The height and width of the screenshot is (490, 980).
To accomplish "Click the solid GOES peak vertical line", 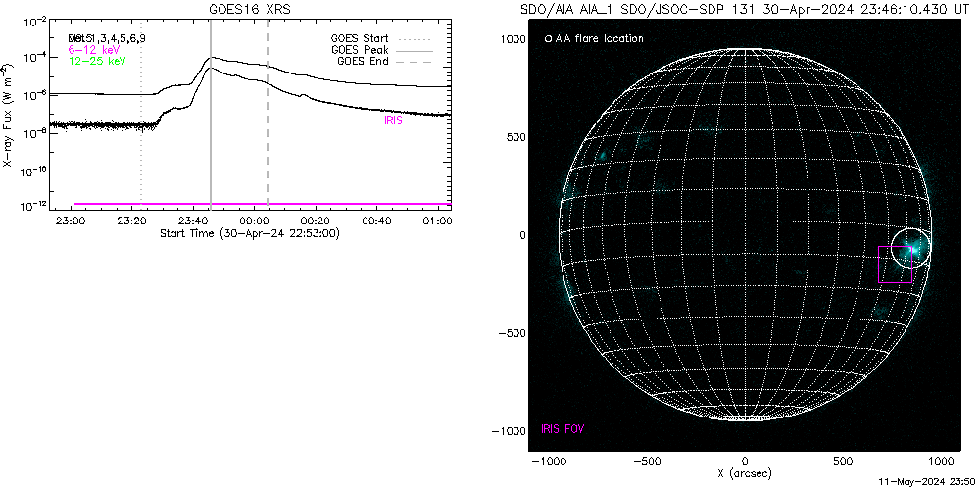I will tap(211, 113).
